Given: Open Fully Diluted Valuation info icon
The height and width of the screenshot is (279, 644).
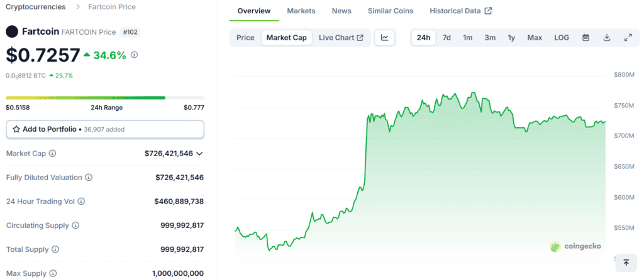Looking at the screenshot, I should coord(89,178).
